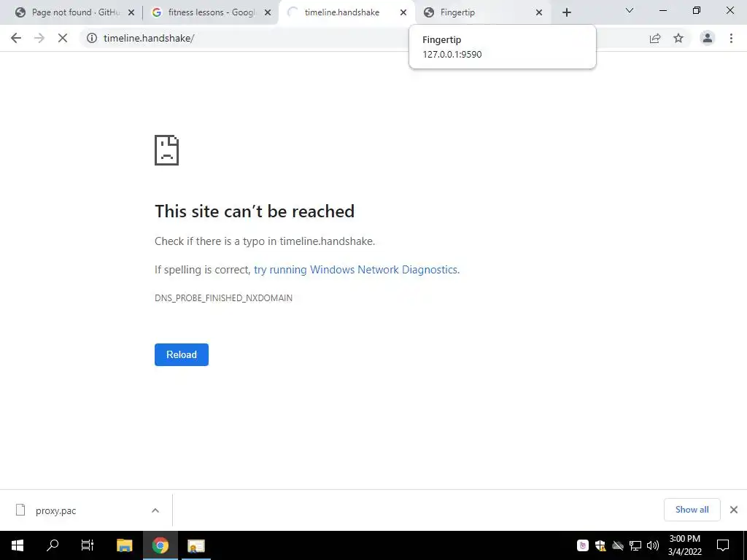Close the downloads bar
The image size is (747, 560).
coord(734,510)
